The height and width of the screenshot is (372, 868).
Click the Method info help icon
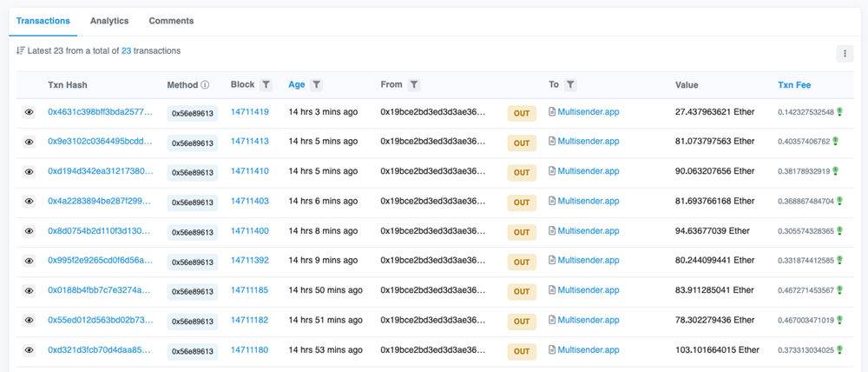point(205,85)
